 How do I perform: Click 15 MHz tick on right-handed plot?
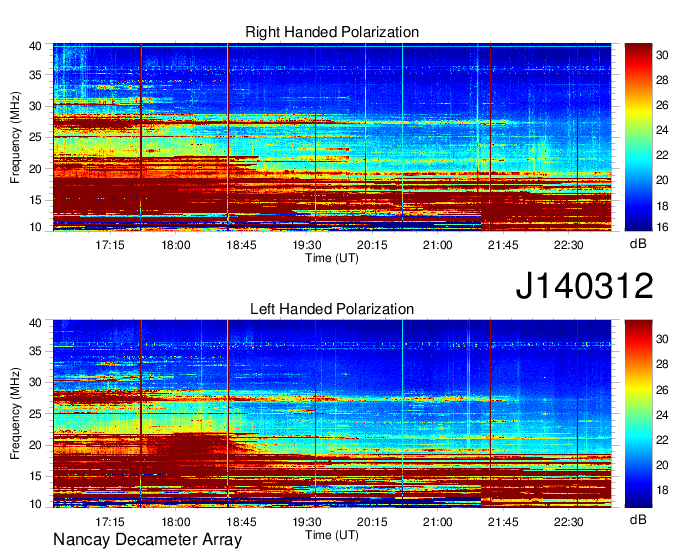click(35, 200)
